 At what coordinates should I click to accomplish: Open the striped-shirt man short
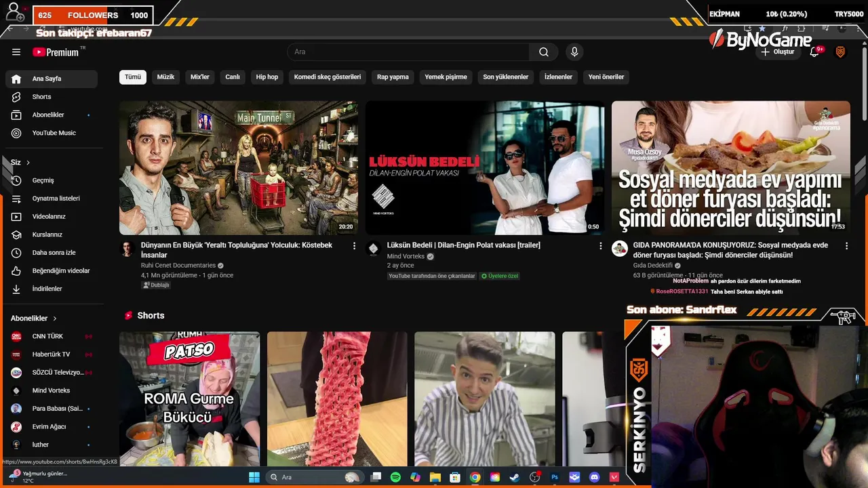point(485,399)
